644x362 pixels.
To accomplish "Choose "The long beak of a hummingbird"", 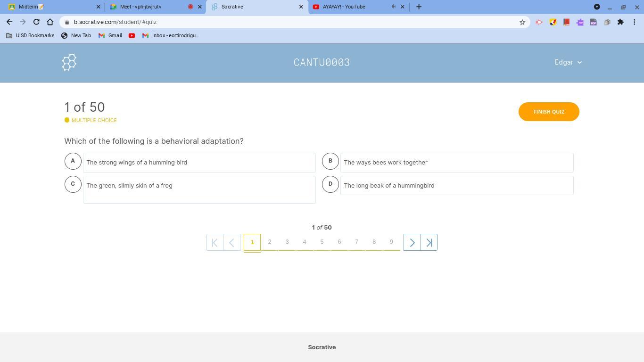I will pos(457,186).
